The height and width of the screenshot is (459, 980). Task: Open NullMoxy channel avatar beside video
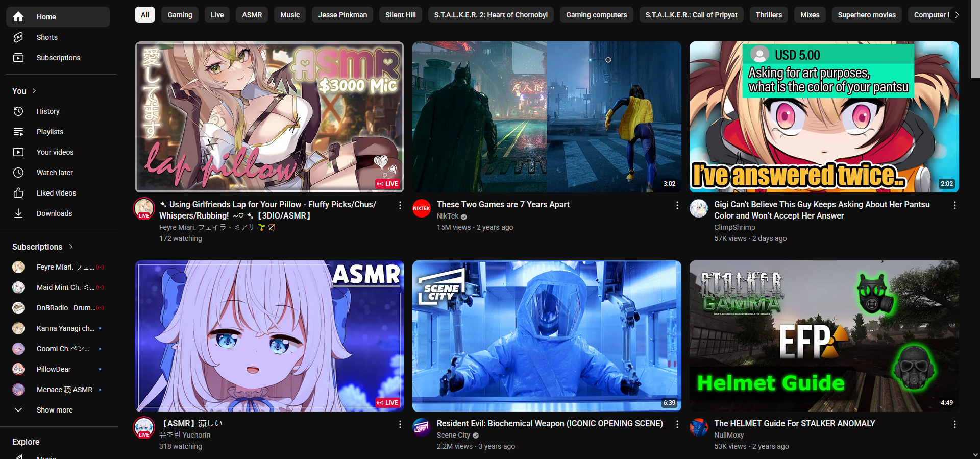click(x=699, y=427)
